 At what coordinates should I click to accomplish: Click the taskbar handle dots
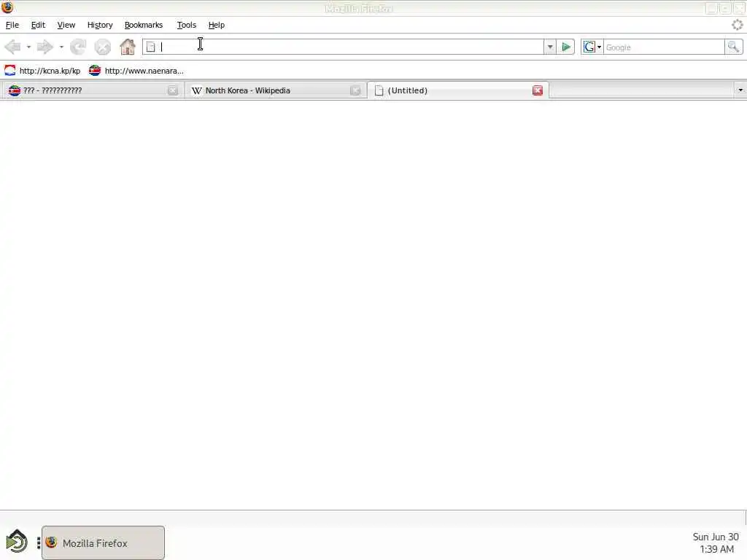(38, 542)
